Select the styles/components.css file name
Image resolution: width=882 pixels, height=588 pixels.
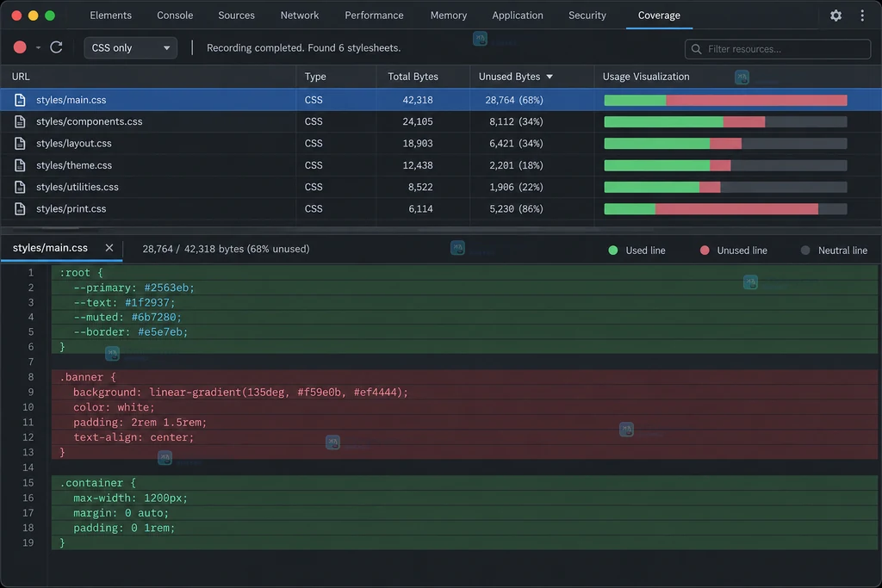90,121
